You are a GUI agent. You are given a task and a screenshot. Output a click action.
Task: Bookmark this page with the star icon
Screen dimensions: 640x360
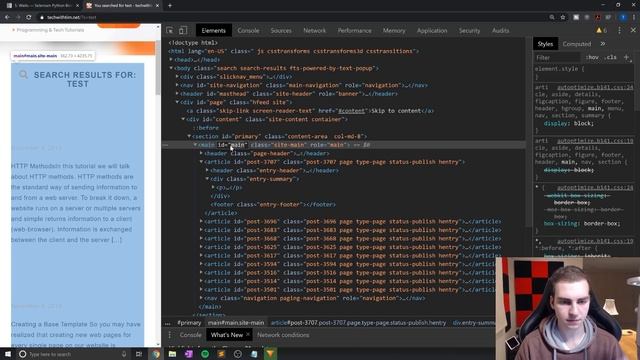[x=563, y=17]
